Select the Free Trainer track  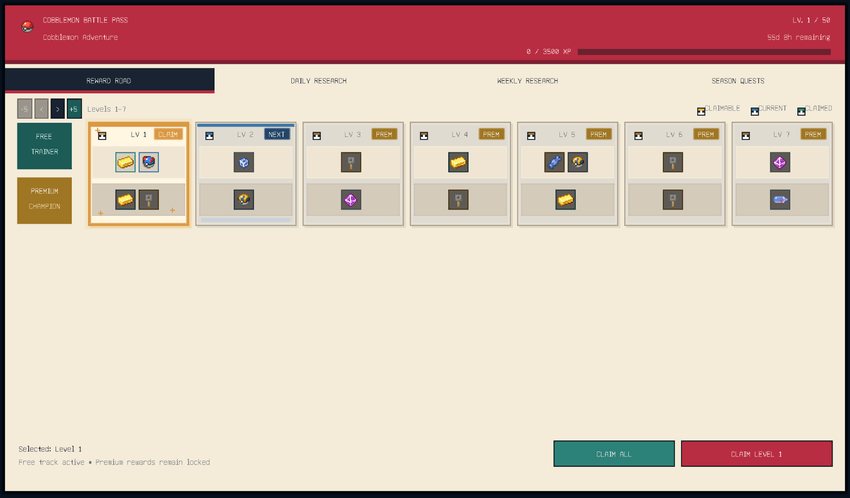pyautogui.click(x=44, y=146)
